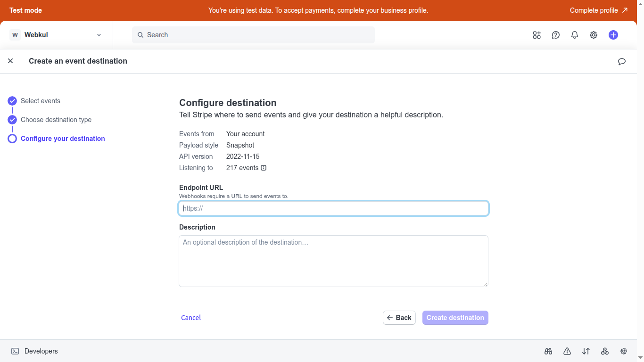
Task: Click the purple plus create icon
Action: coord(613,34)
